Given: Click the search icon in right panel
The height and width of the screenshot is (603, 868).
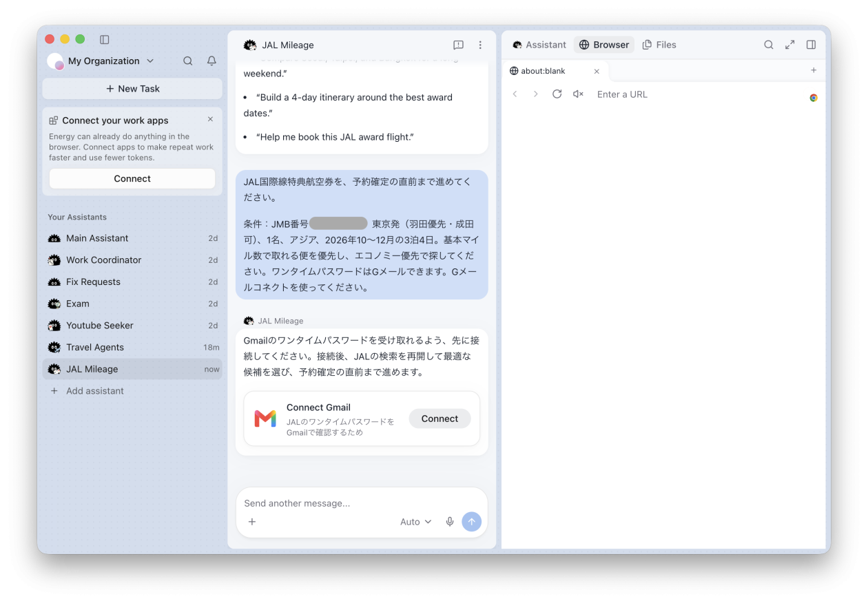Looking at the screenshot, I should (x=769, y=45).
